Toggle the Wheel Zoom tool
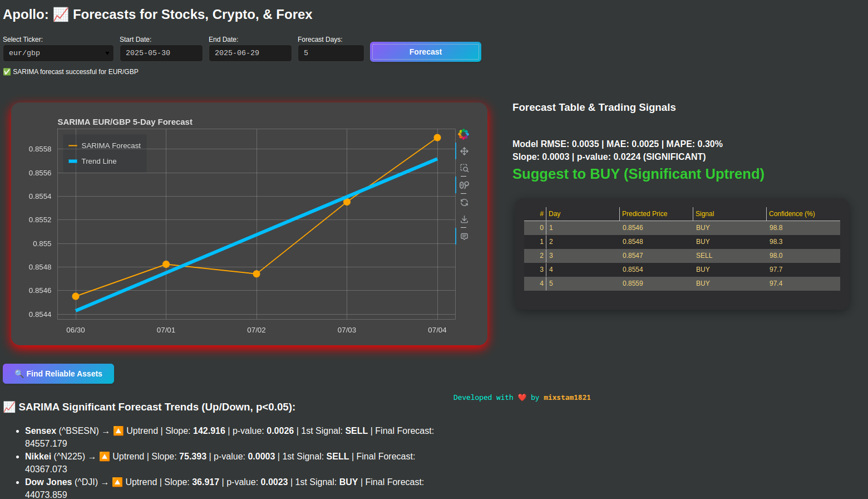This screenshot has height=499, width=868. coord(464,185)
